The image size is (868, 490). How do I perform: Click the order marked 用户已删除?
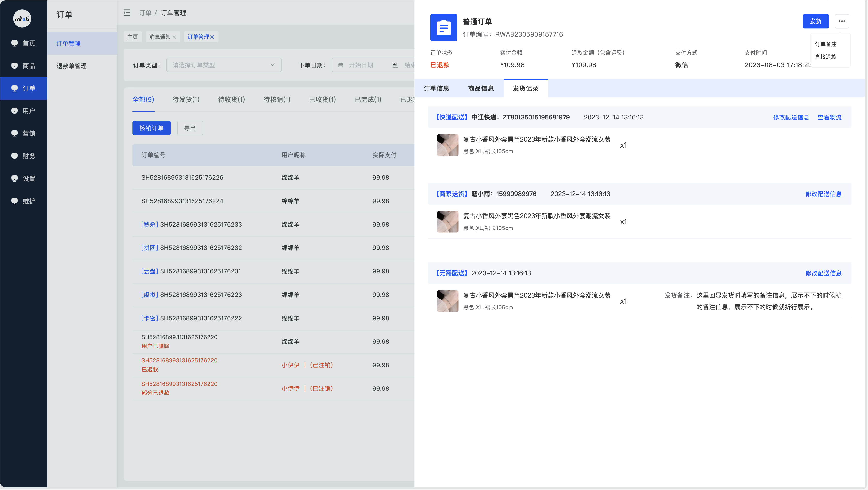[179, 342]
